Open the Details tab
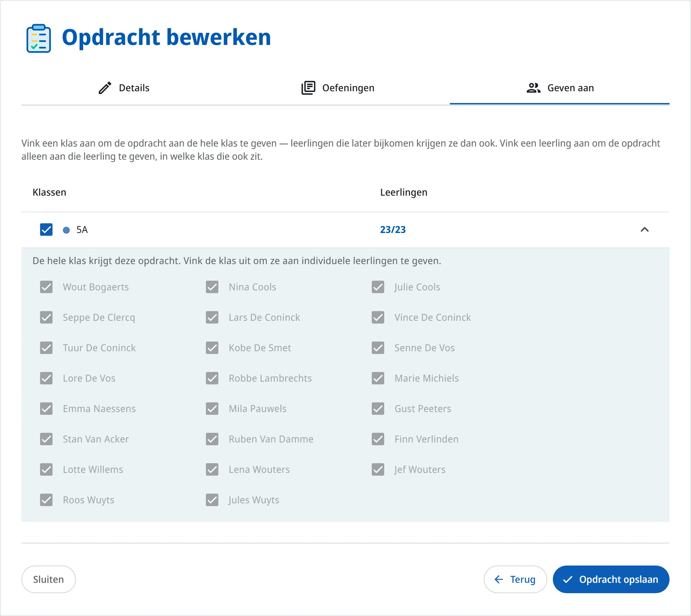 click(124, 88)
